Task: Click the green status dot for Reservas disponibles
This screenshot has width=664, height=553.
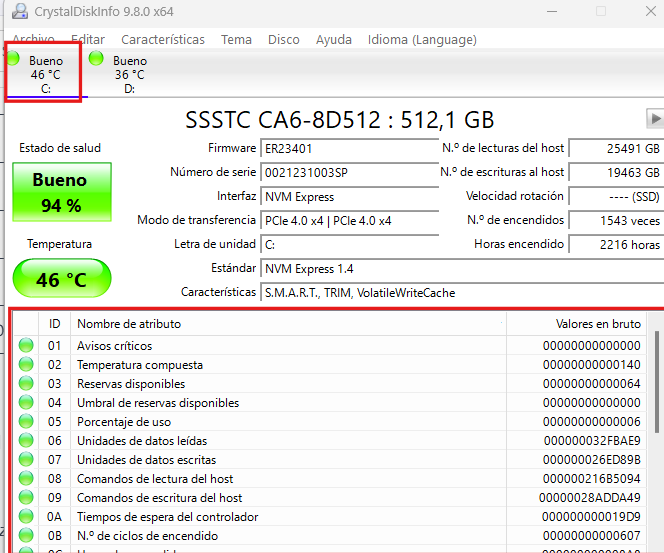Action: click(26, 383)
